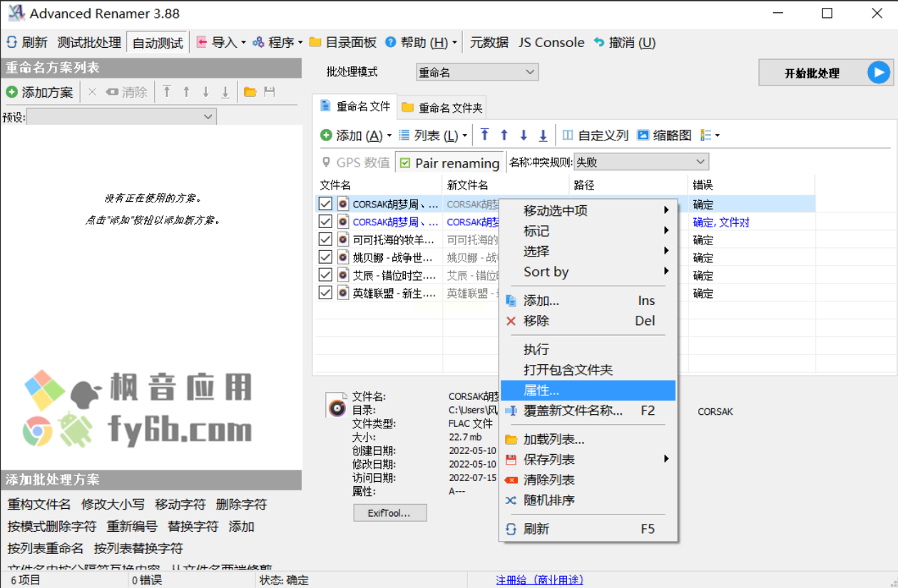
Task: Open folder icon in rename method list
Action: (x=250, y=92)
